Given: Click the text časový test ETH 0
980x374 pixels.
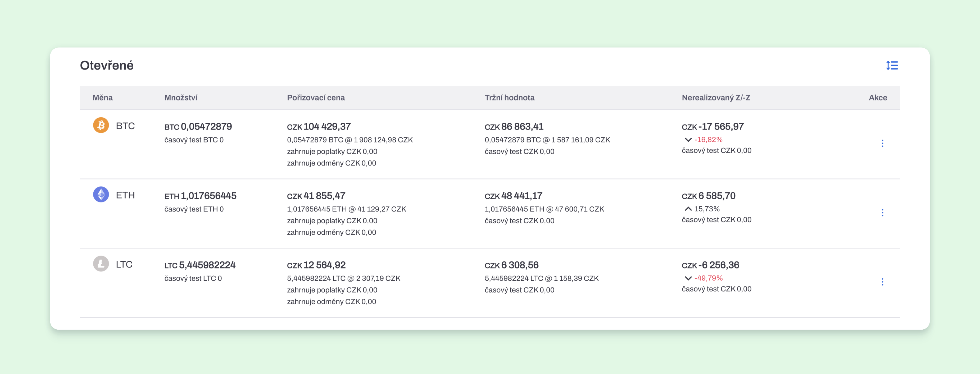Looking at the screenshot, I should pos(194,209).
